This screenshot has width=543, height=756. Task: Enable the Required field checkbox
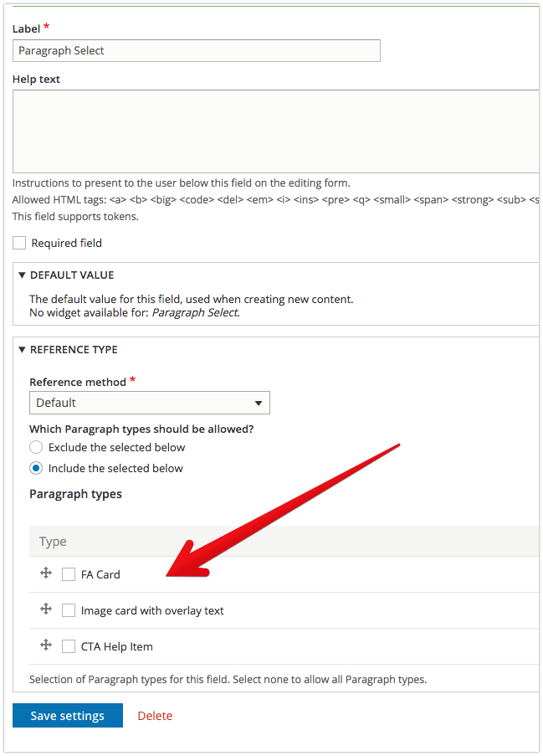pyautogui.click(x=19, y=243)
